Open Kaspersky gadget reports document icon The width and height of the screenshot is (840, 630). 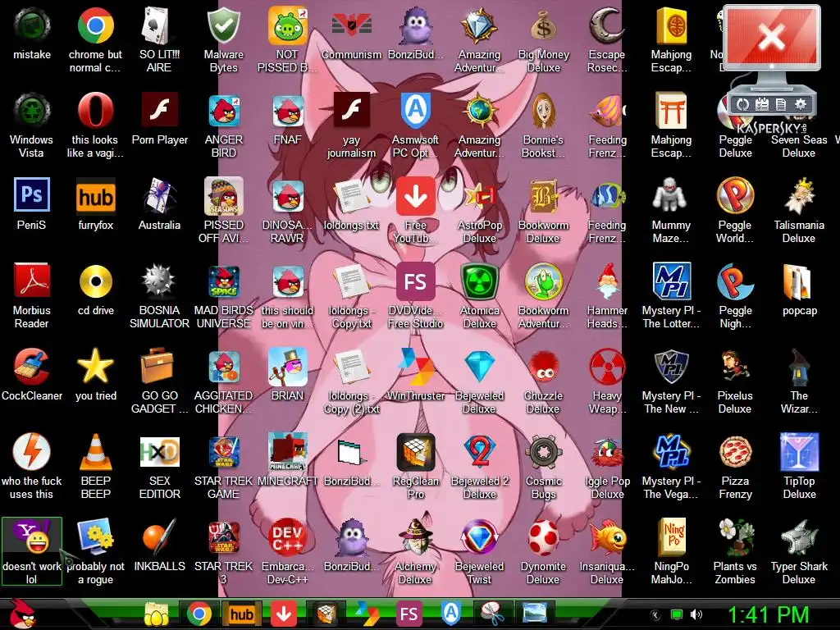[x=781, y=104]
